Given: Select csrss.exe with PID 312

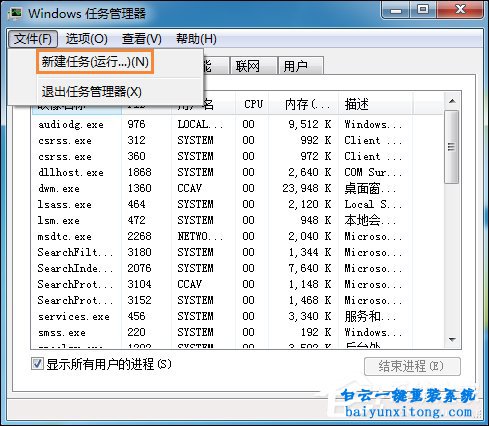Looking at the screenshot, I should tap(238, 140).
